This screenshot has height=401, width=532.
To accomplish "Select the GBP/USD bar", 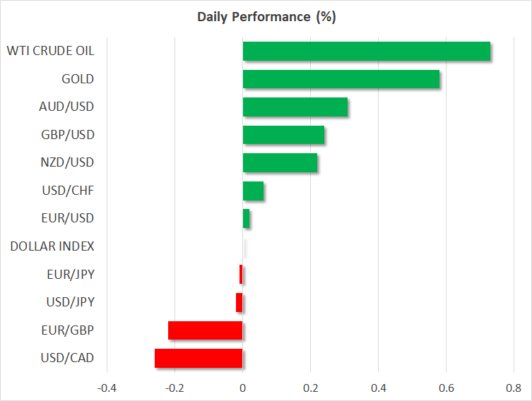I will pos(283,135).
